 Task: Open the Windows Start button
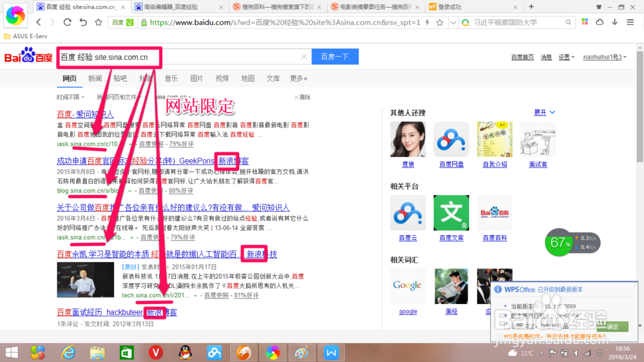tap(12, 352)
